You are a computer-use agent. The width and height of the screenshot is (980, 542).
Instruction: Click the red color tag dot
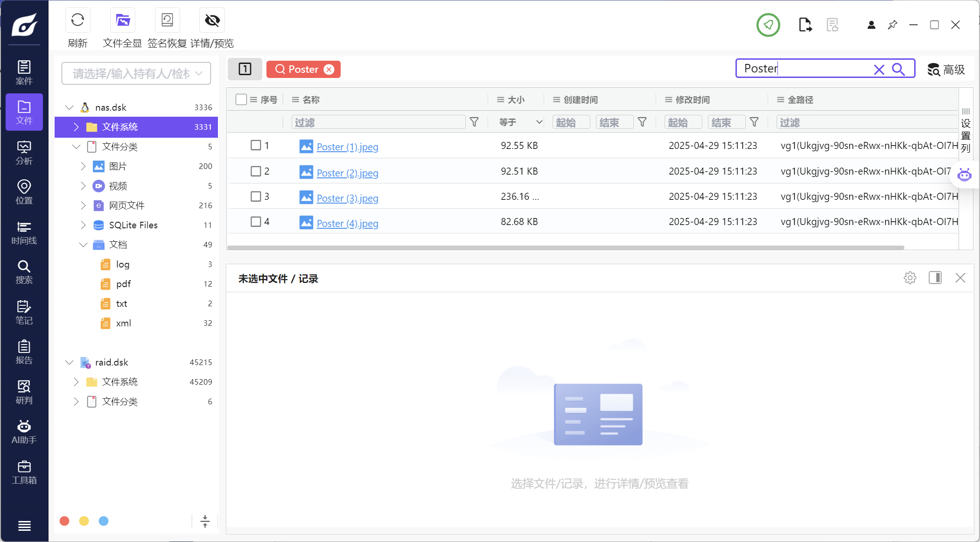(x=65, y=521)
